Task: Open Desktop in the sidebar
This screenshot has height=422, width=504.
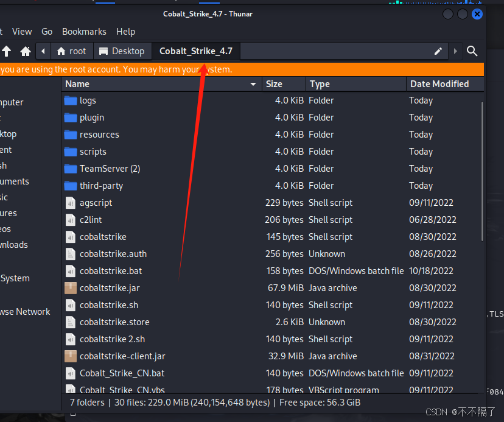Action: pos(8,134)
